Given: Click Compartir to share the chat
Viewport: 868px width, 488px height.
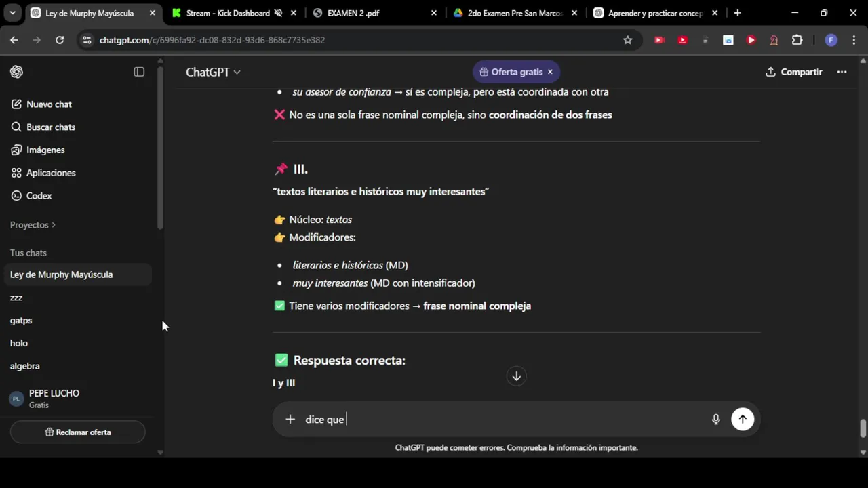Looking at the screenshot, I should point(793,72).
